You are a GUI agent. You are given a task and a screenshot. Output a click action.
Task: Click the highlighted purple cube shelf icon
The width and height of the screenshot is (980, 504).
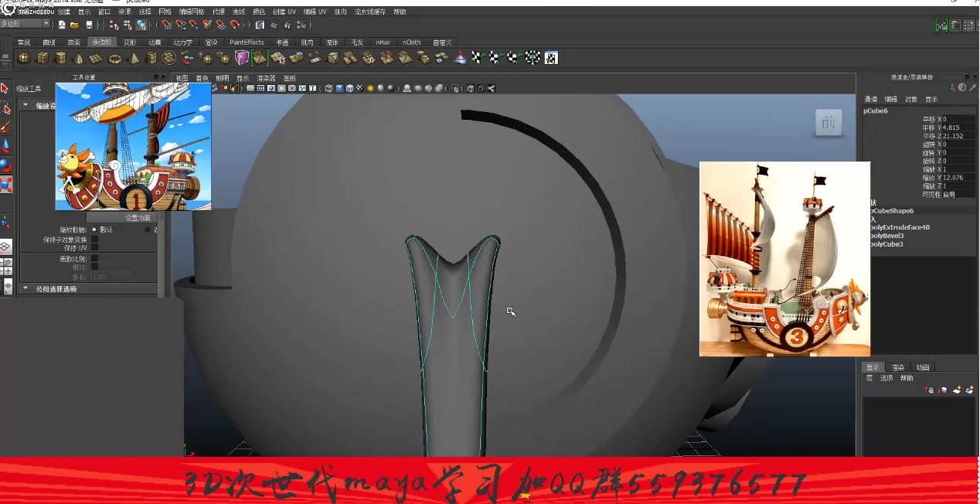click(241, 58)
